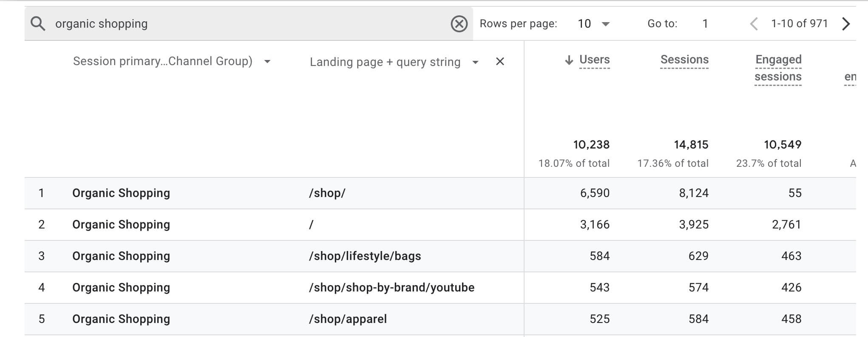Select /shop/lifestyle/bags landing page cell
Viewport: 868px width, 337px height.
(365, 256)
